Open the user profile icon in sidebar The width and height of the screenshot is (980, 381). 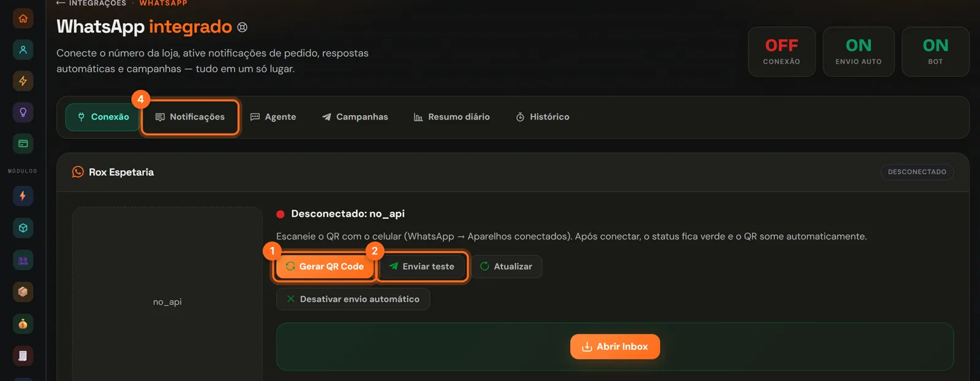tap(23, 50)
